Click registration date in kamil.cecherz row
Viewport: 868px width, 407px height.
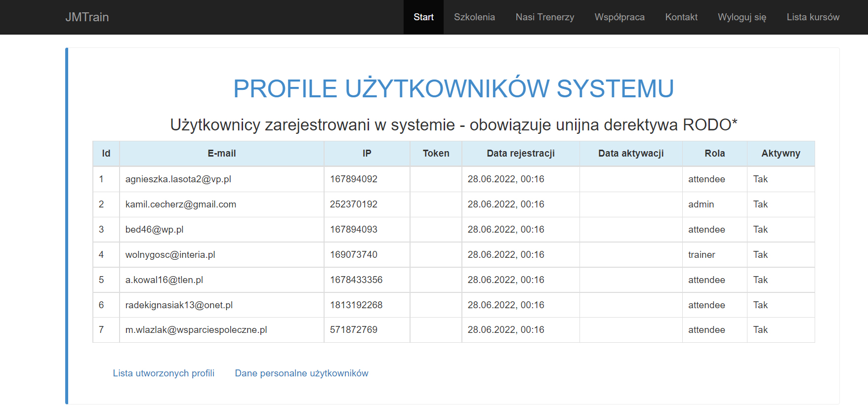click(x=506, y=204)
